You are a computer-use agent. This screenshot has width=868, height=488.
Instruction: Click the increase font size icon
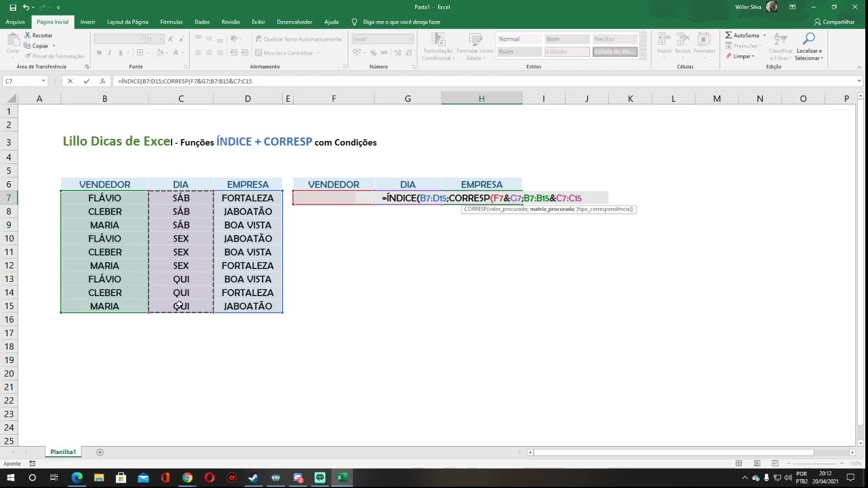170,39
